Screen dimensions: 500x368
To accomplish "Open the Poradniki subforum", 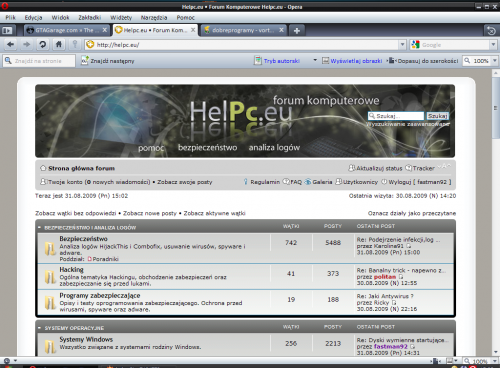I will (x=105, y=259).
